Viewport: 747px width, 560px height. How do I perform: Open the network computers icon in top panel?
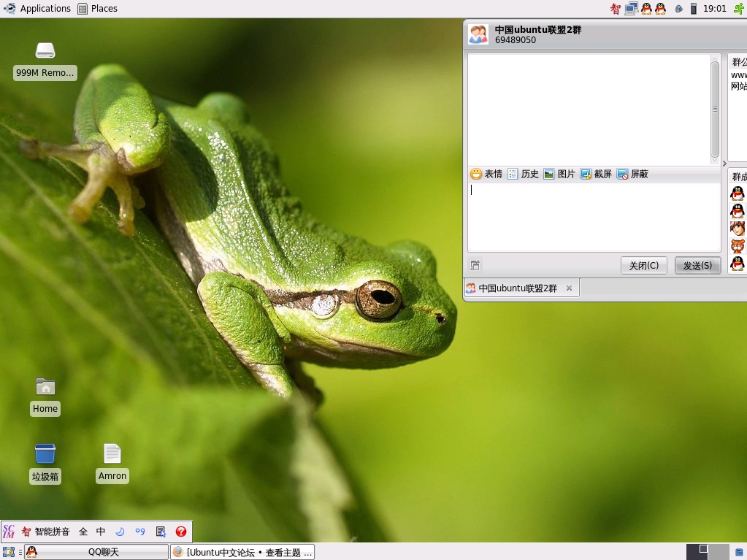pos(631,9)
